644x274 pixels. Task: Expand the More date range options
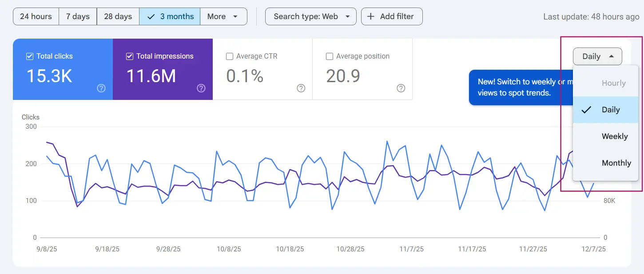coord(223,16)
